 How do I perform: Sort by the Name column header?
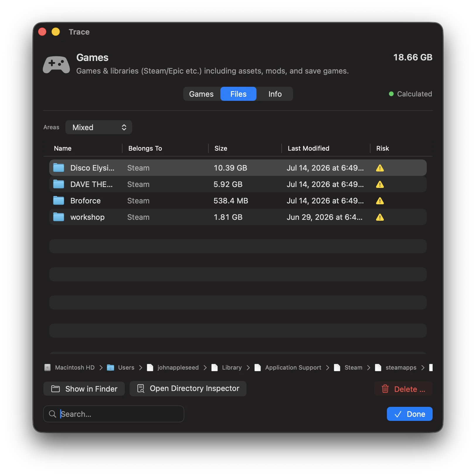63,148
